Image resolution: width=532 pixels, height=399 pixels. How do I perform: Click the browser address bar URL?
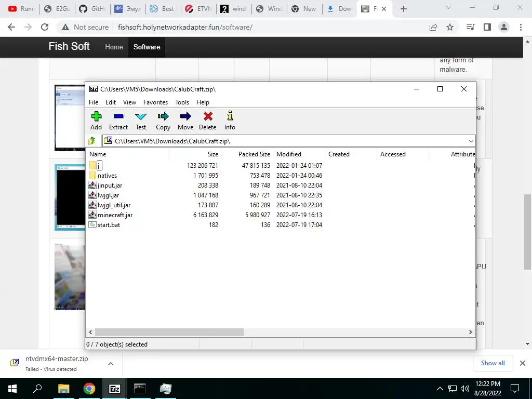click(185, 27)
